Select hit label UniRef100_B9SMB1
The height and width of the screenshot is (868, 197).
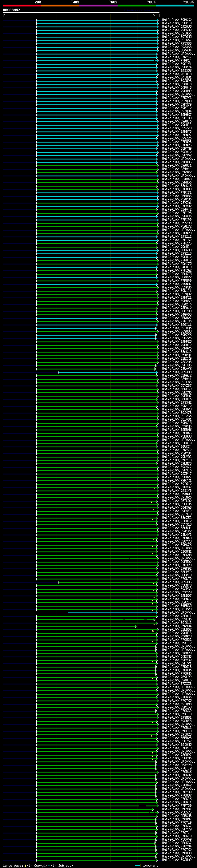coord(177,717)
